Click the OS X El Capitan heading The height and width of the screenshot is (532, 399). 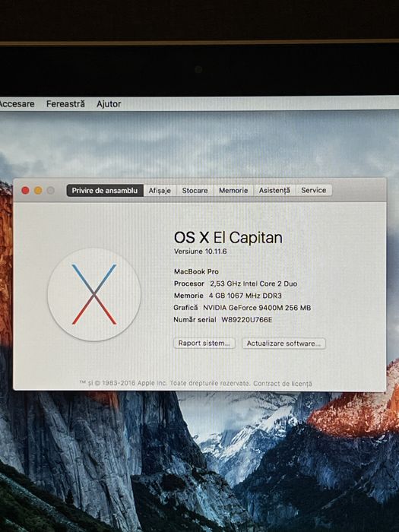coord(228,237)
